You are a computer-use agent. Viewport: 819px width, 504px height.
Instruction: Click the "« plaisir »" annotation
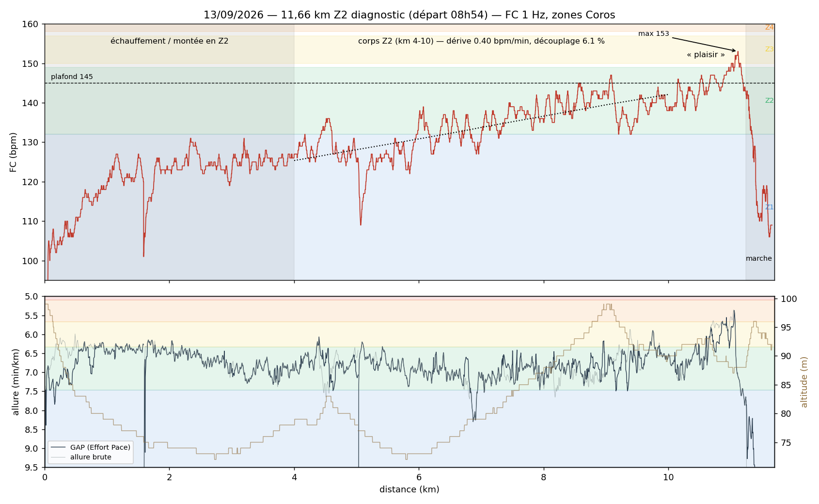[706, 55]
